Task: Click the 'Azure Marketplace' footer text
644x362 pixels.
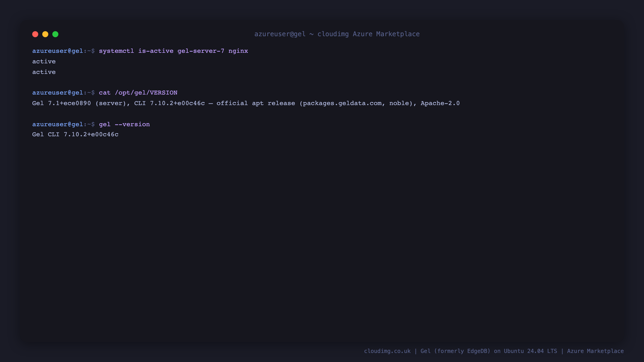Action: [595, 351]
